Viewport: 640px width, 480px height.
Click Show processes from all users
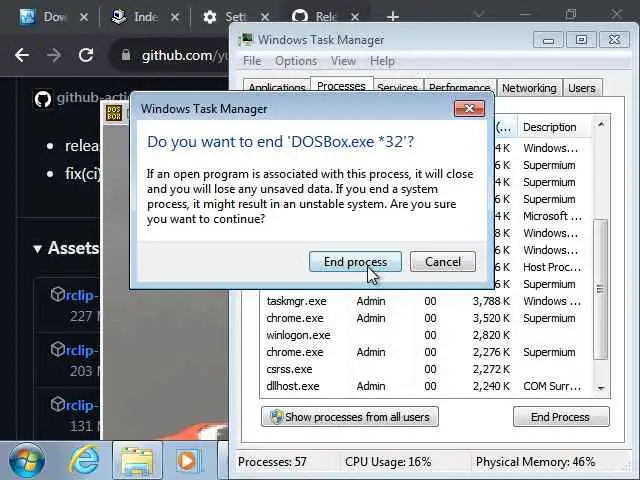(x=350, y=417)
